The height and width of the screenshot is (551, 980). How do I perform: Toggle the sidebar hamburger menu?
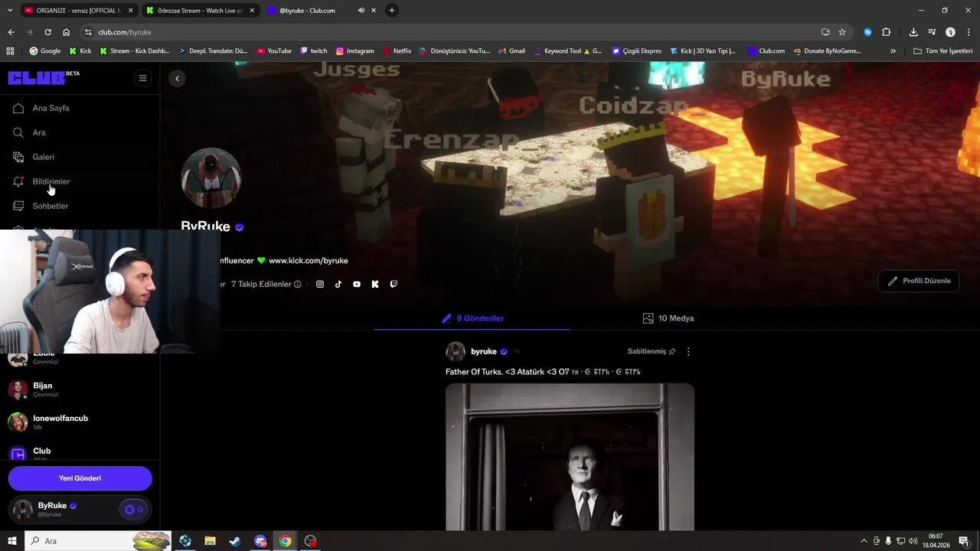[x=142, y=78]
